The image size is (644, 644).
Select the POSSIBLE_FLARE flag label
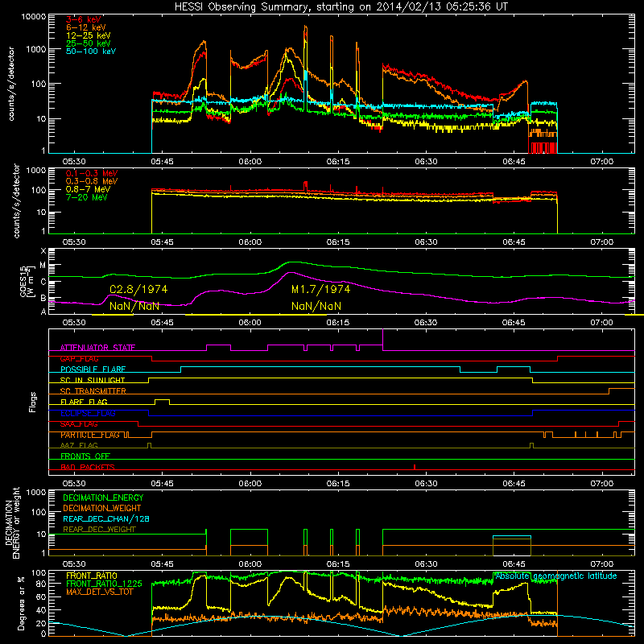coord(93,369)
